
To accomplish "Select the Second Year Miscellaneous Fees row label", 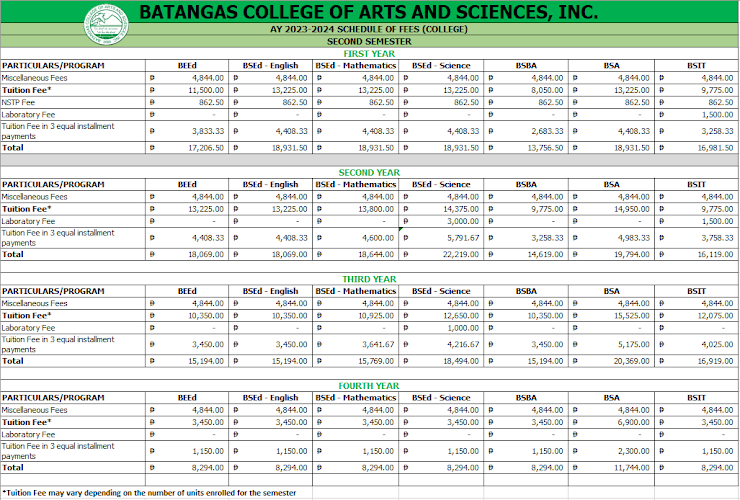I will (x=34, y=197).
